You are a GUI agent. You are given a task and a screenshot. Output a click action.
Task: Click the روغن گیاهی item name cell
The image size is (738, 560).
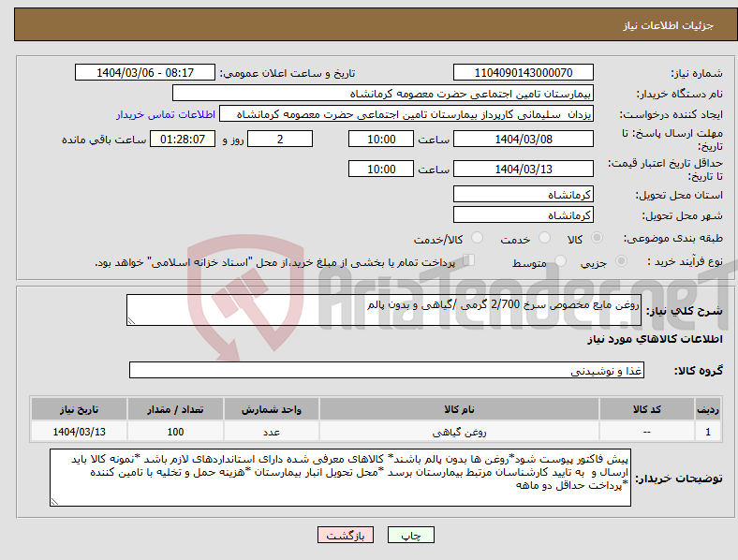click(459, 432)
